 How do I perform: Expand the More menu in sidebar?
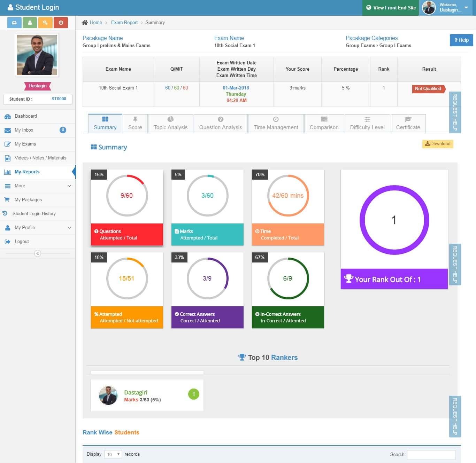(69, 186)
